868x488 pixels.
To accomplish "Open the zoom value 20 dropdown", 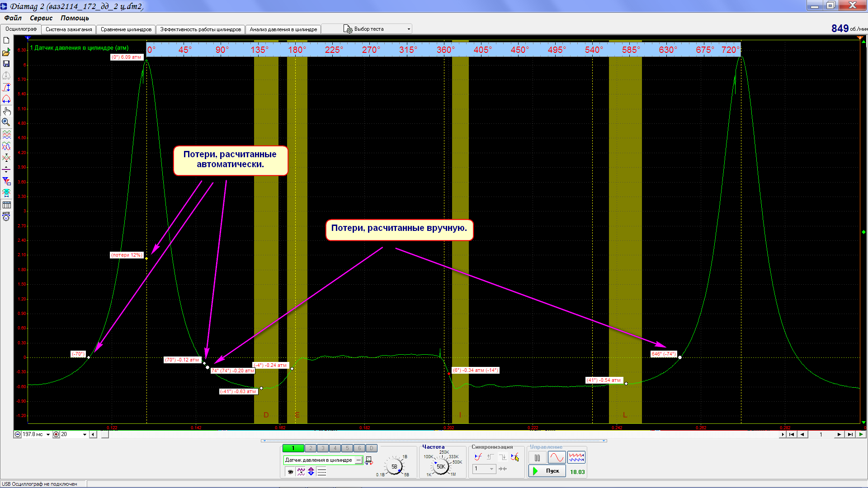I will coord(85,435).
